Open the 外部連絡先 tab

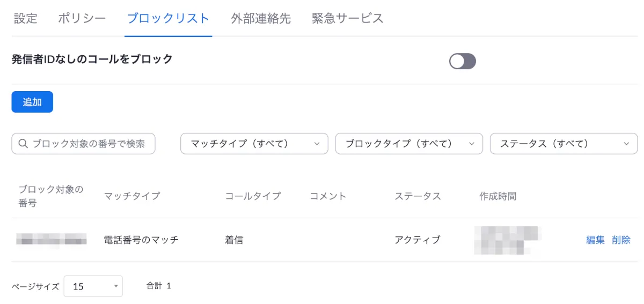tap(261, 18)
